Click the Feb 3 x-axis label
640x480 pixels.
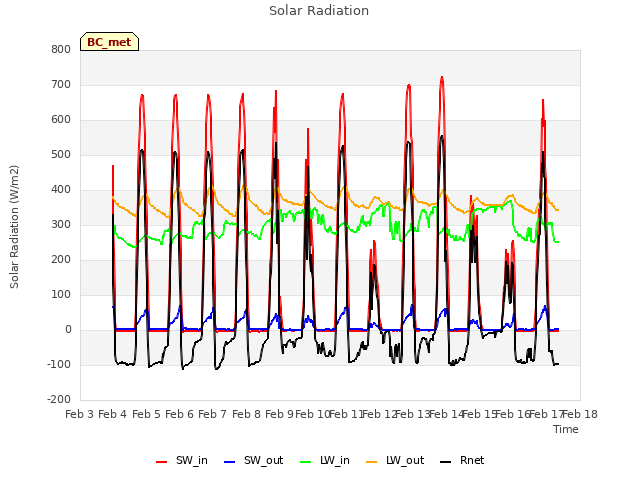(x=80, y=414)
